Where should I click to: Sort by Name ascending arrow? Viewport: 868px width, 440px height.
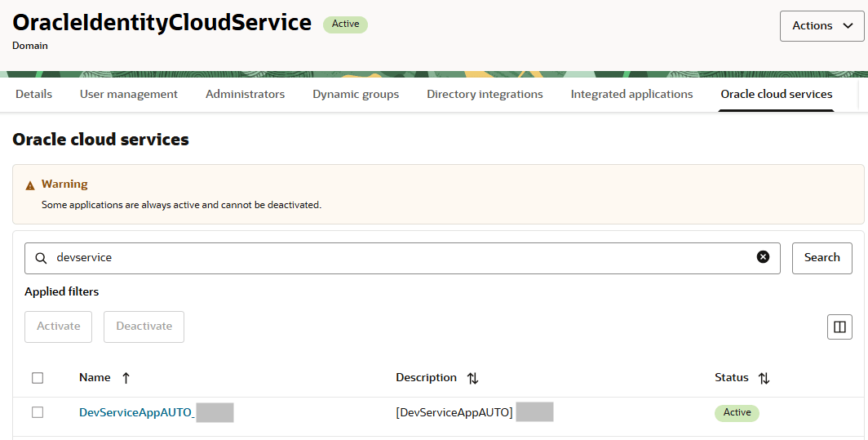coord(126,378)
